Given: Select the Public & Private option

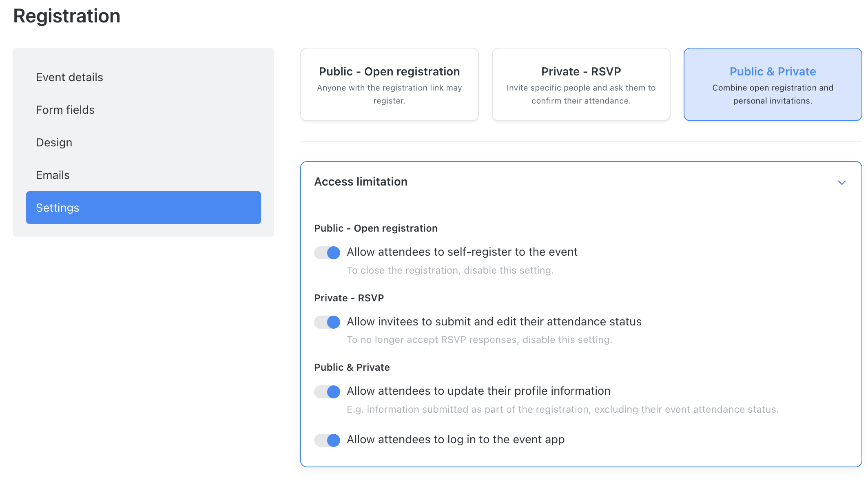Looking at the screenshot, I should pos(772,84).
